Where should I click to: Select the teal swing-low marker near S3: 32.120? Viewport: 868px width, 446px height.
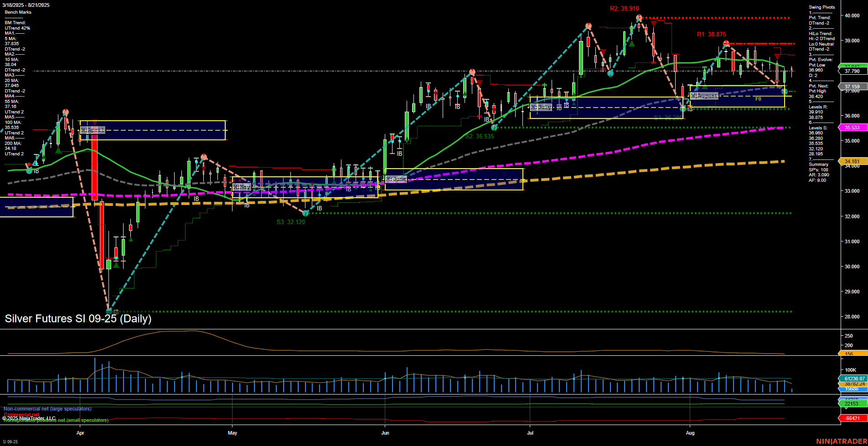(x=305, y=213)
